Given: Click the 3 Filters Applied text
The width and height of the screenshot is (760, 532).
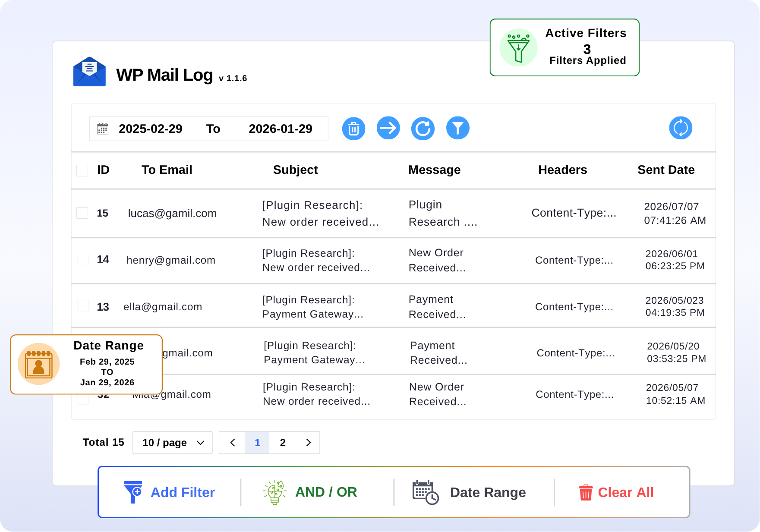Looking at the screenshot, I should (x=587, y=54).
